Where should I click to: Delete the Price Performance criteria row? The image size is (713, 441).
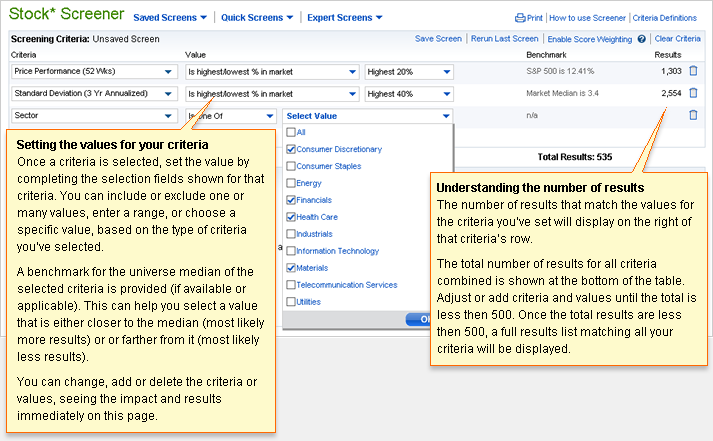(694, 72)
